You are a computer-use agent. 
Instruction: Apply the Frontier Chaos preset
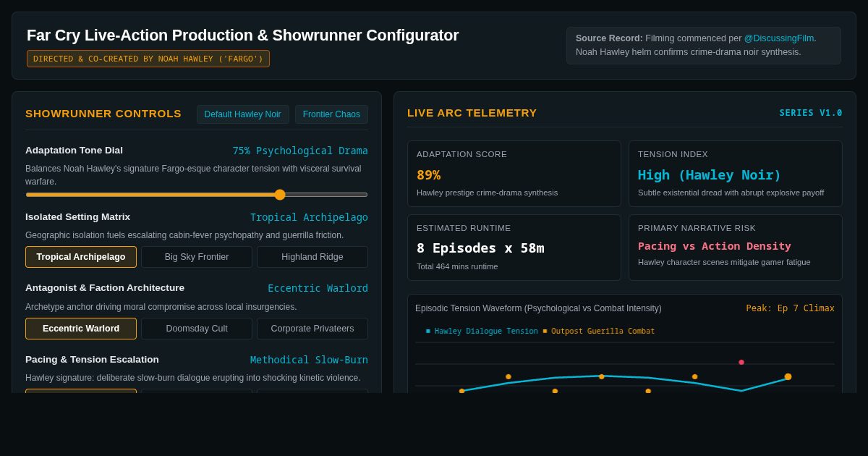coord(331,114)
